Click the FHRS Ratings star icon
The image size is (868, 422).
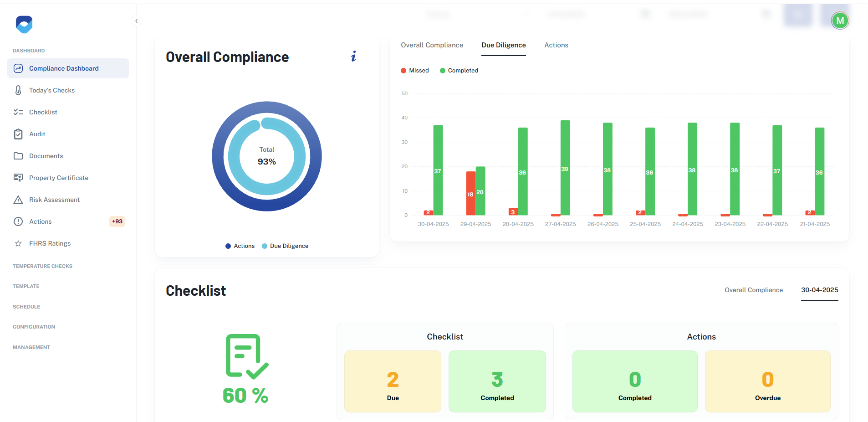18,243
